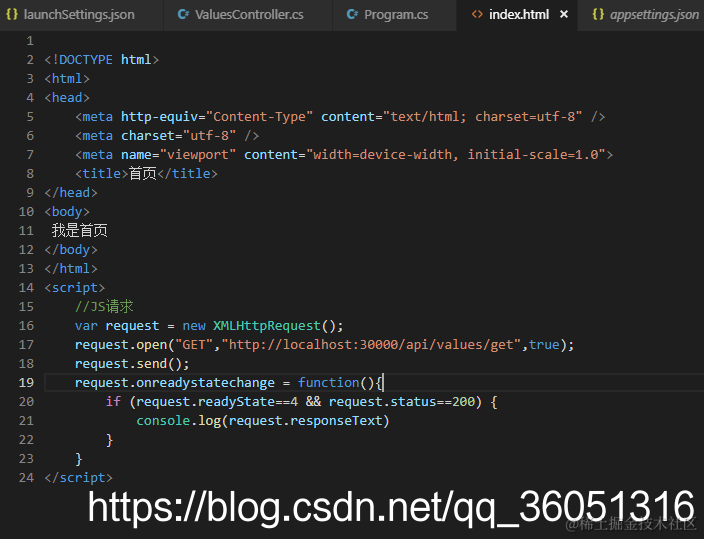Click the closing </script> tag

(79, 477)
